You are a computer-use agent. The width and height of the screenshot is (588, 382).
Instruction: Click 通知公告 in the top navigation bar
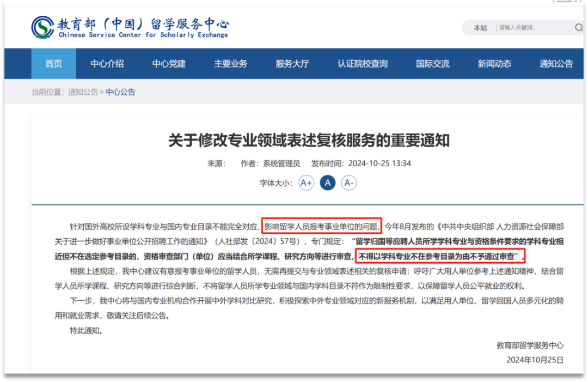tap(556, 64)
